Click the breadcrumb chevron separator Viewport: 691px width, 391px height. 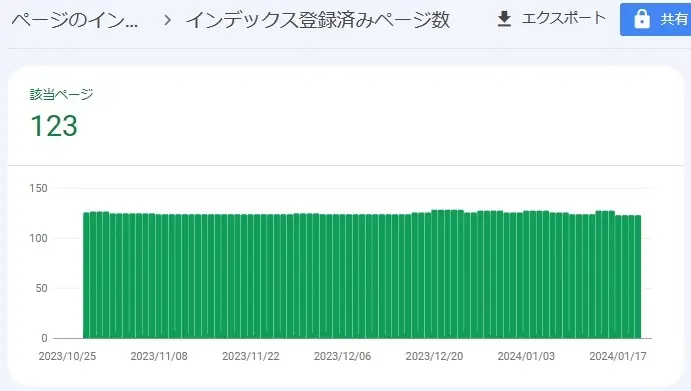tap(167, 20)
